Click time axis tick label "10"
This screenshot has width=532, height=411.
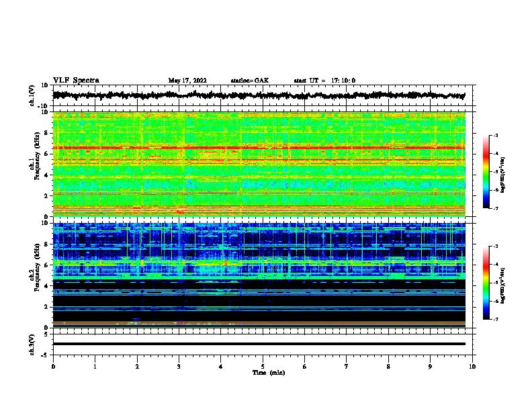pos(472,366)
